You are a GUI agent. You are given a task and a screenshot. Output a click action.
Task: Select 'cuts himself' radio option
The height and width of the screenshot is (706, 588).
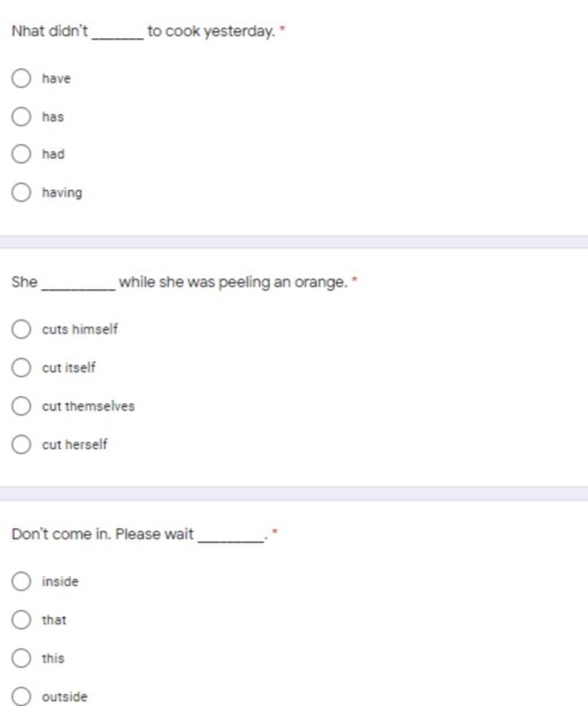pos(21,329)
